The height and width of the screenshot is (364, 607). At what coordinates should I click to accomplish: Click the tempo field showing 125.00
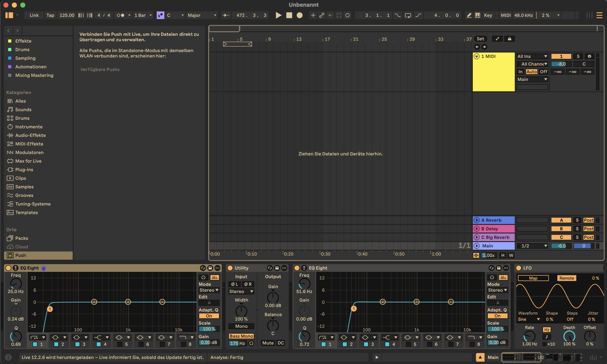67,15
